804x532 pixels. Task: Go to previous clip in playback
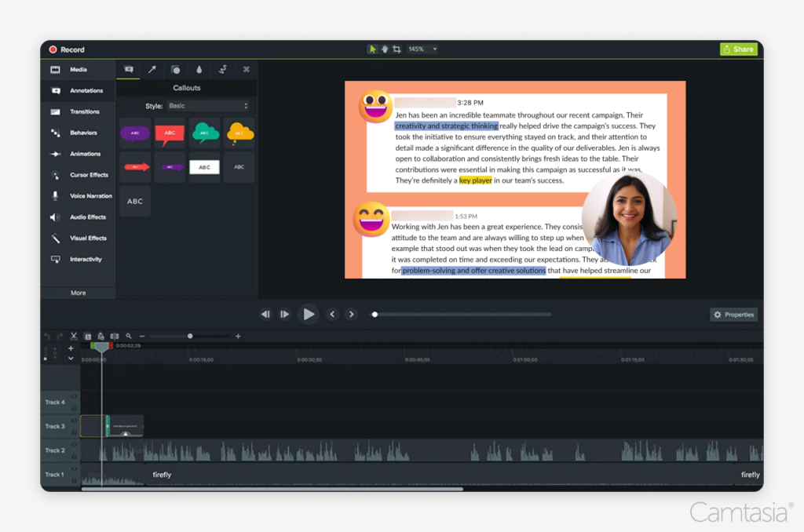tap(265, 314)
